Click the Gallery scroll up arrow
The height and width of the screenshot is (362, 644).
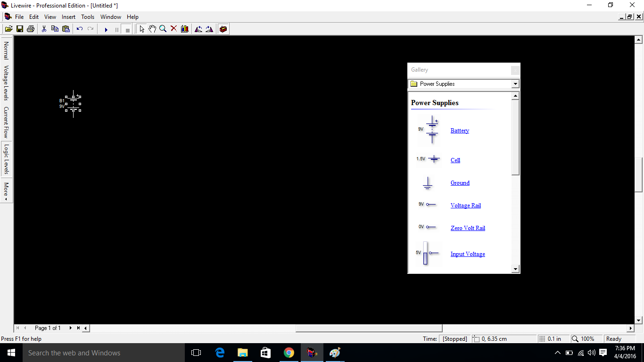pos(515,96)
